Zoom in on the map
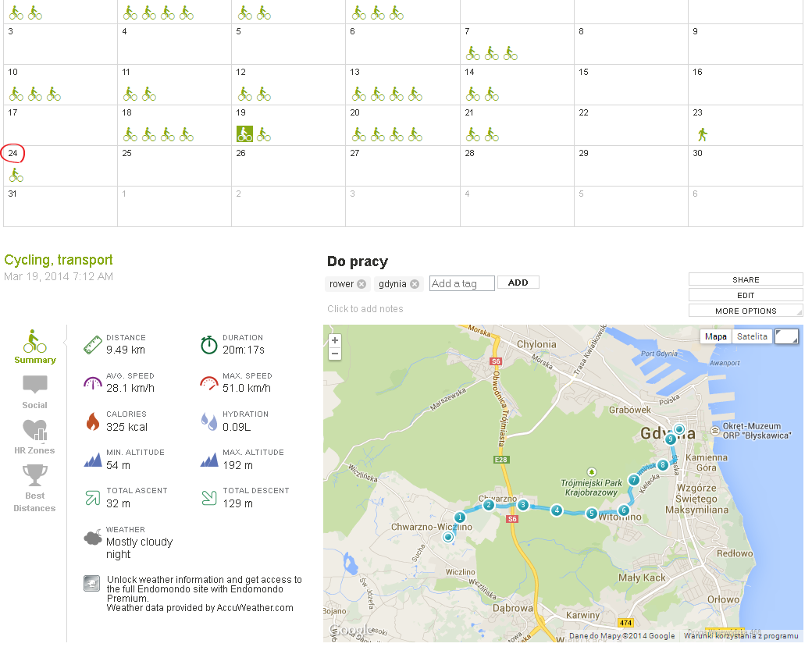The height and width of the screenshot is (647, 812). (335, 341)
